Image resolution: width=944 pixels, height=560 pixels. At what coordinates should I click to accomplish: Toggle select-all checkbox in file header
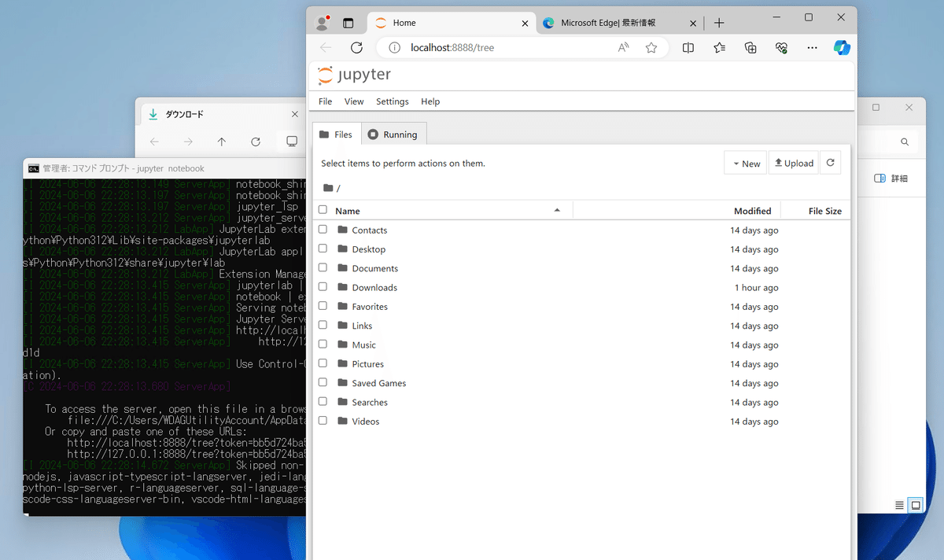[x=323, y=210]
